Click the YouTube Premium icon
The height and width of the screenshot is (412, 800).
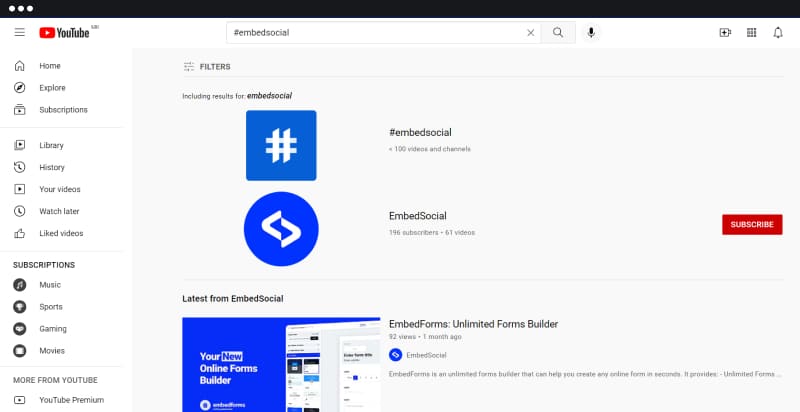pos(19,400)
